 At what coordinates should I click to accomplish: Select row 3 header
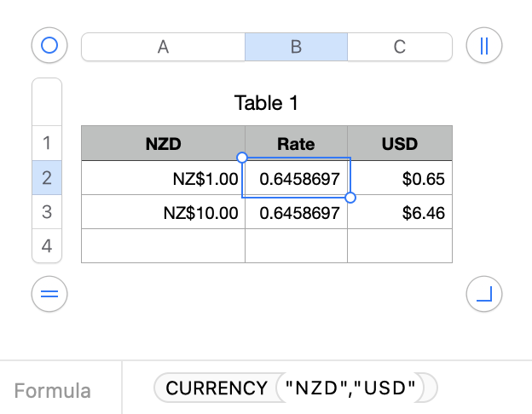(47, 212)
